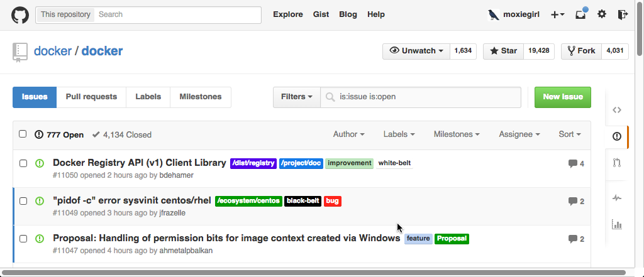The width and height of the screenshot is (644, 277).
Task: Click the horizontal scrollbar at bottom
Action: 314,273
